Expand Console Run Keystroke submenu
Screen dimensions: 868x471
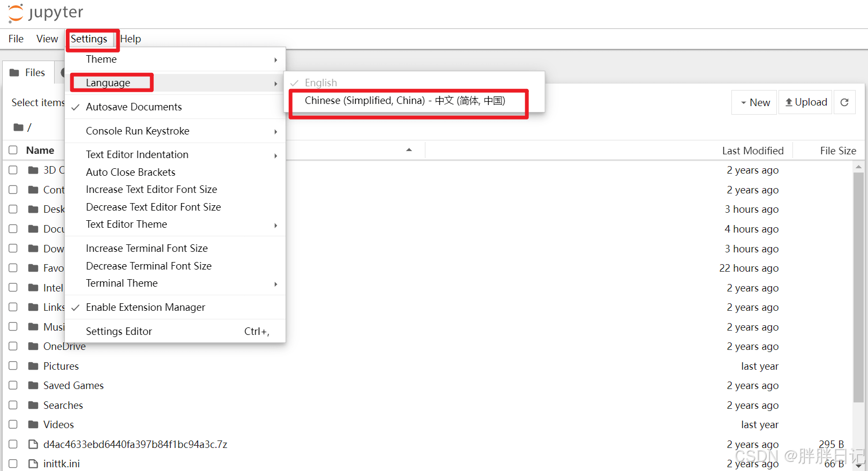(175, 131)
